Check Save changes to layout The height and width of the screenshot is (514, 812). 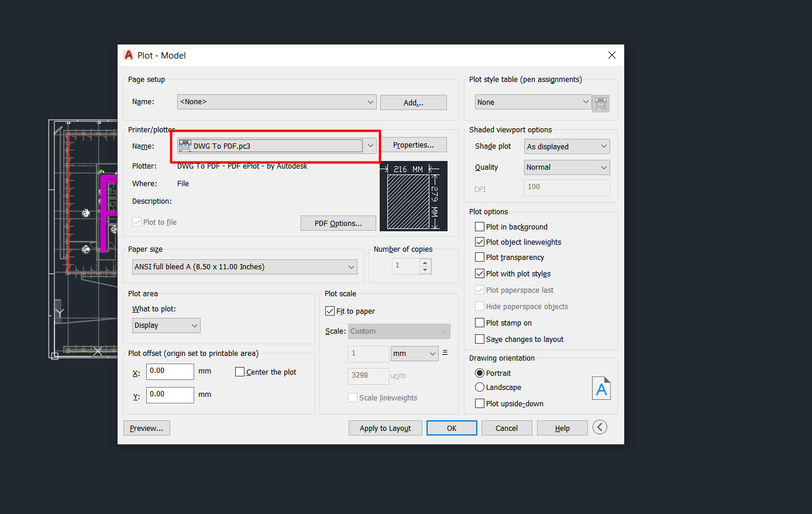480,339
